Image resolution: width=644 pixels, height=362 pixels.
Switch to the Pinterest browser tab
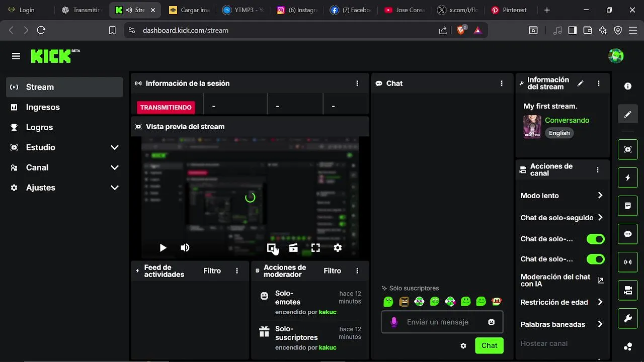click(511, 10)
